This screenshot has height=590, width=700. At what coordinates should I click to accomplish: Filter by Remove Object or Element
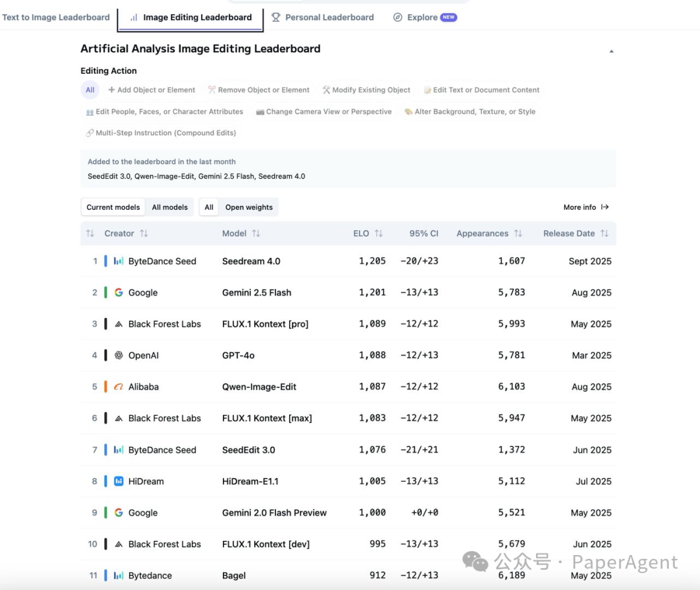coord(259,89)
